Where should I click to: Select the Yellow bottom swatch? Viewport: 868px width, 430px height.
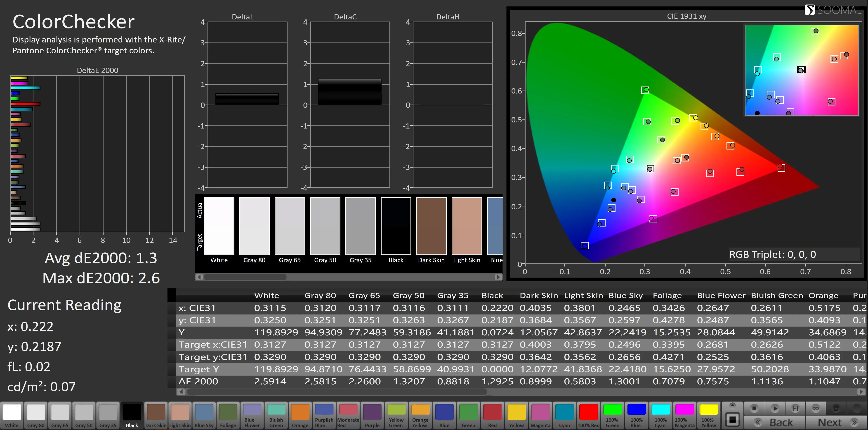(x=516, y=415)
